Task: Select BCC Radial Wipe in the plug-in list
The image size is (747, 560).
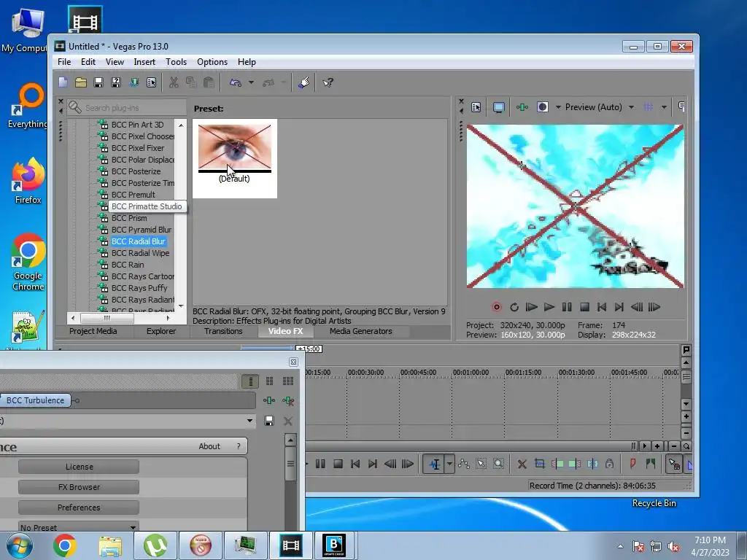Action: (x=140, y=253)
